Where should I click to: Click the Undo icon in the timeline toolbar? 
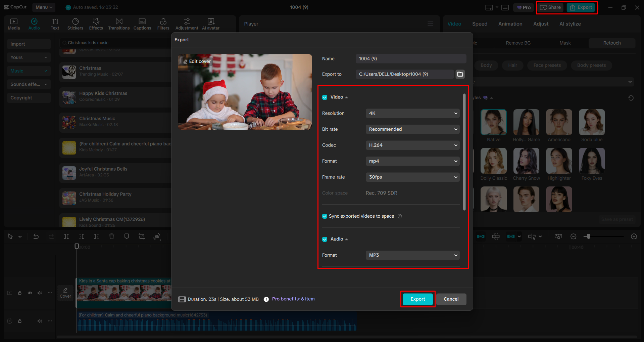tap(36, 236)
